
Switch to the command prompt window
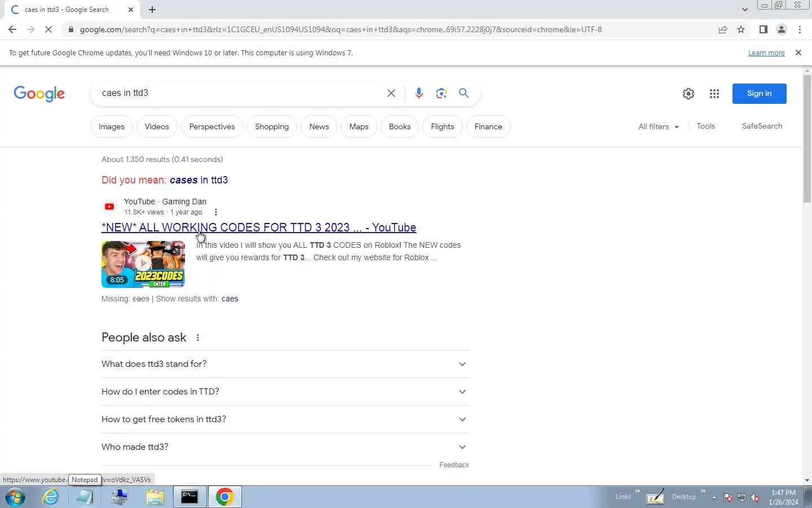tap(189, 497)
